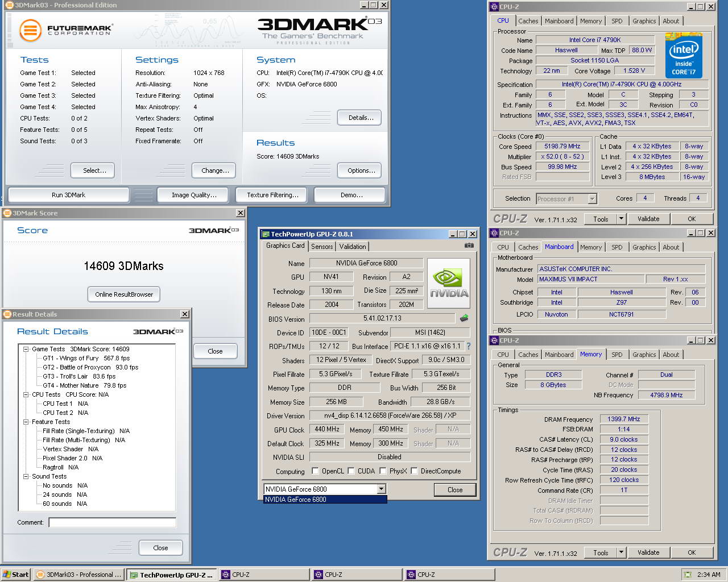The height and width of the screenshot is (582, 728).
Task: Click the Comment input field
Action: tap(112, 522)
